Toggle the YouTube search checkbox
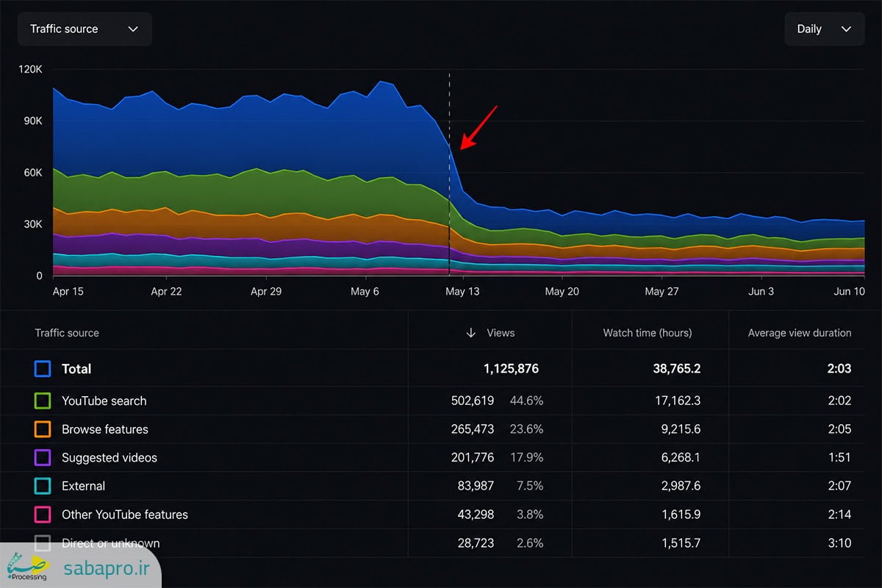This screenshot has height=588, width=882. point(43,401)
